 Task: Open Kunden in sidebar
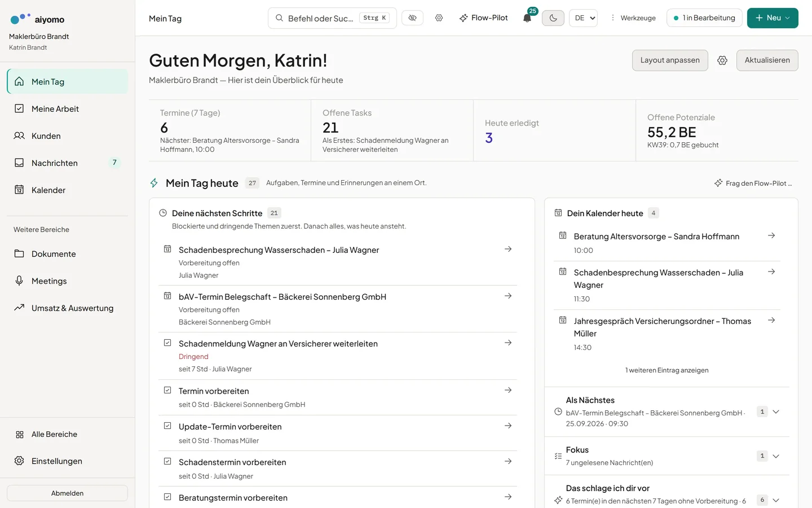(x=68, y=135)
